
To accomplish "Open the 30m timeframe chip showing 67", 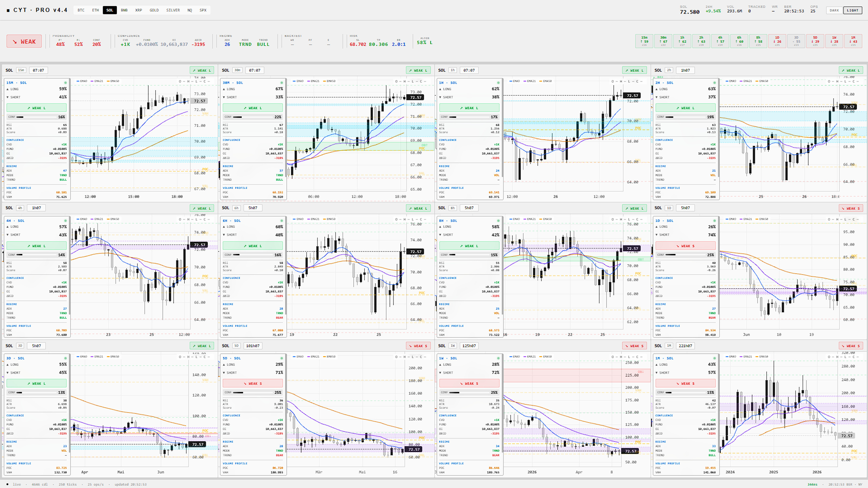I will point(663,41).
